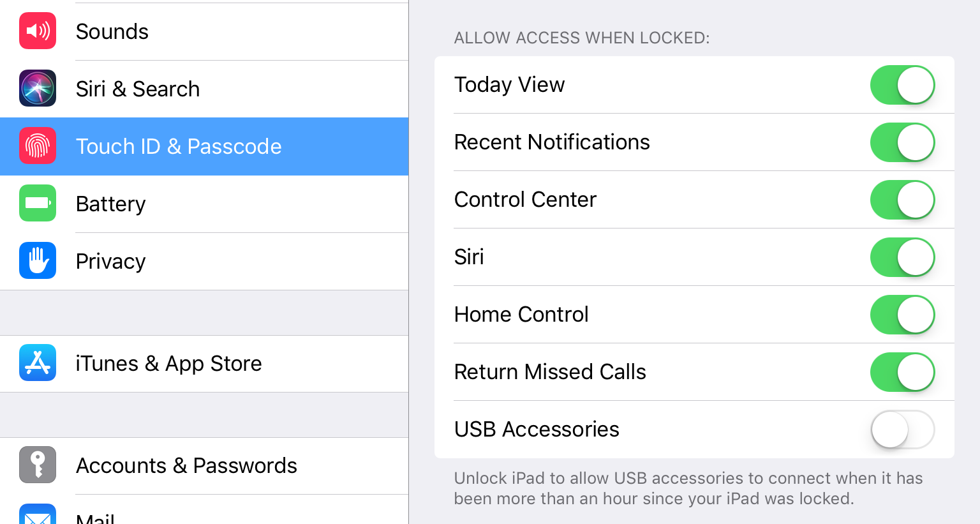The image size is (980, 524).
Task: Tap the iTunes & App Store icon
Action: pyautogui.click(x=38, y=363)
